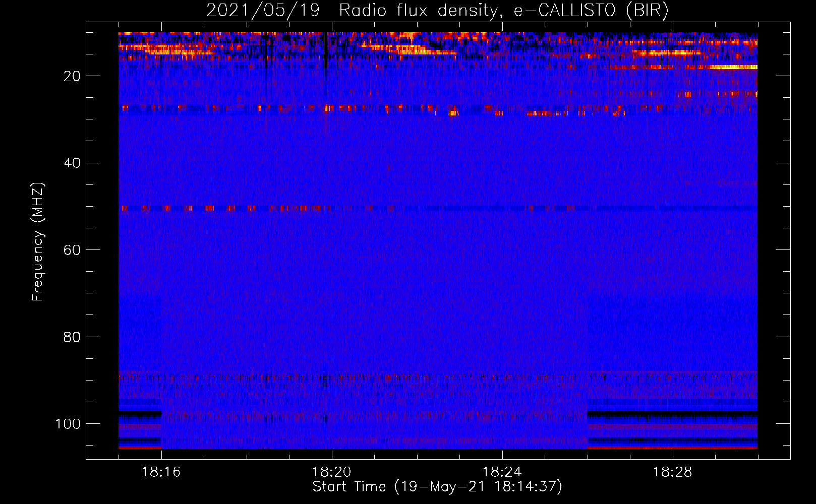Click the 100 frequency tick label
This screenshot has height=504, width=816.
pyautogui.click(x=68, y=424)
